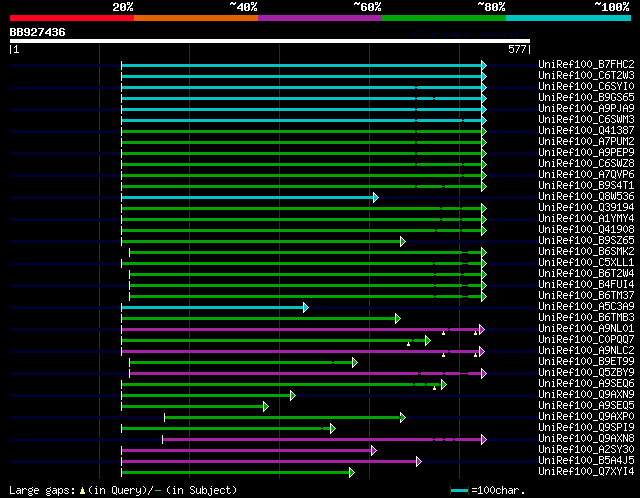This screenshot has width=640, height=498.
Task: Click the cyan =100char scale bar
Action: [460, 490]
